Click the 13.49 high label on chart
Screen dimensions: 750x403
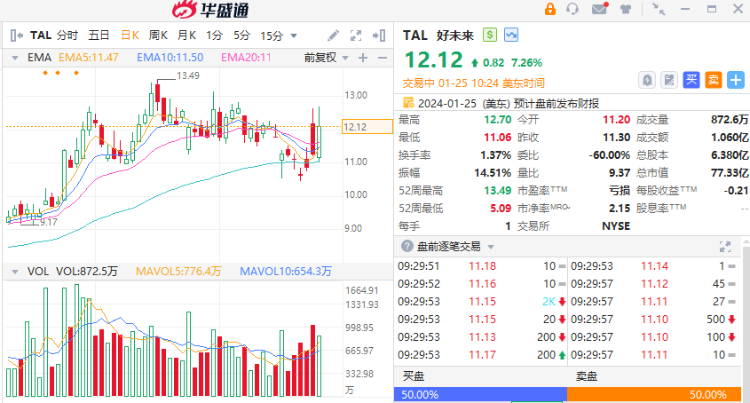pos(188,76)
